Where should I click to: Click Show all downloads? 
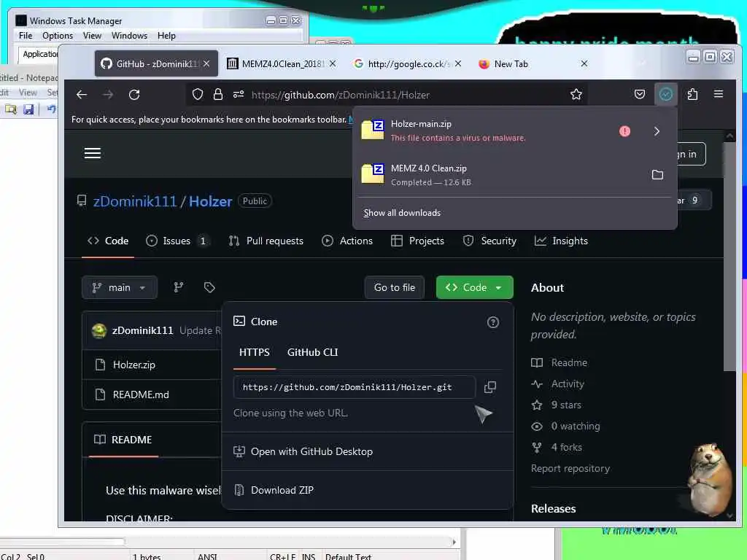[402, 213]
